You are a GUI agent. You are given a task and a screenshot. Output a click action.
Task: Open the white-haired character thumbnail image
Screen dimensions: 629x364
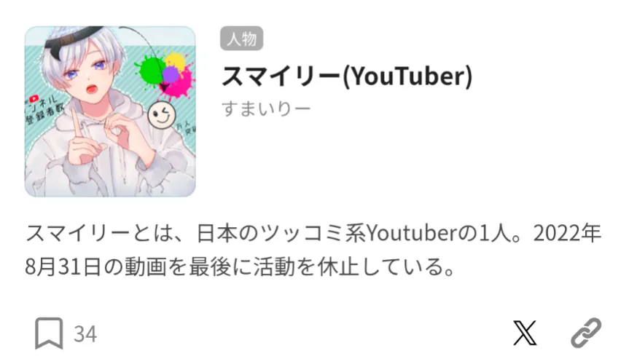click(110, 111)
